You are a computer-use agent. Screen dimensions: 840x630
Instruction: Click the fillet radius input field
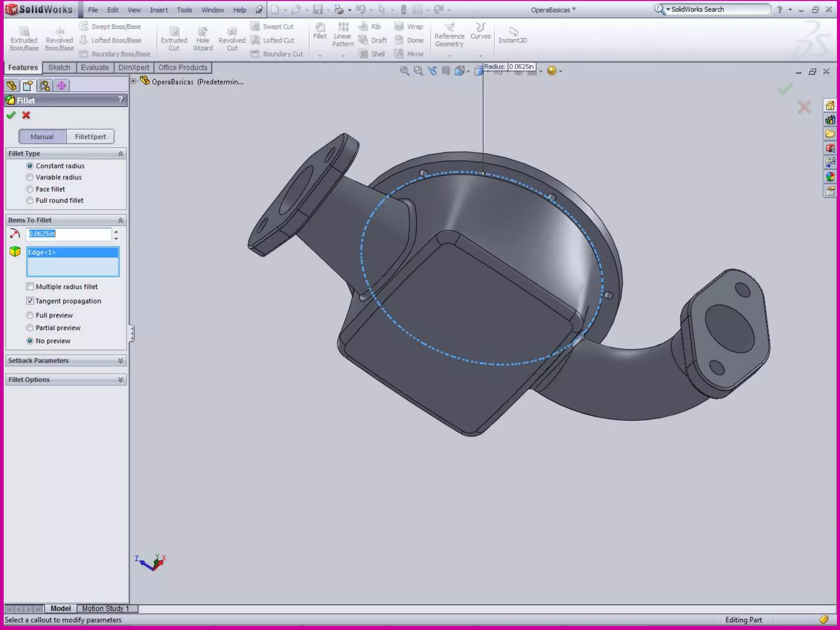click(68, 234)
